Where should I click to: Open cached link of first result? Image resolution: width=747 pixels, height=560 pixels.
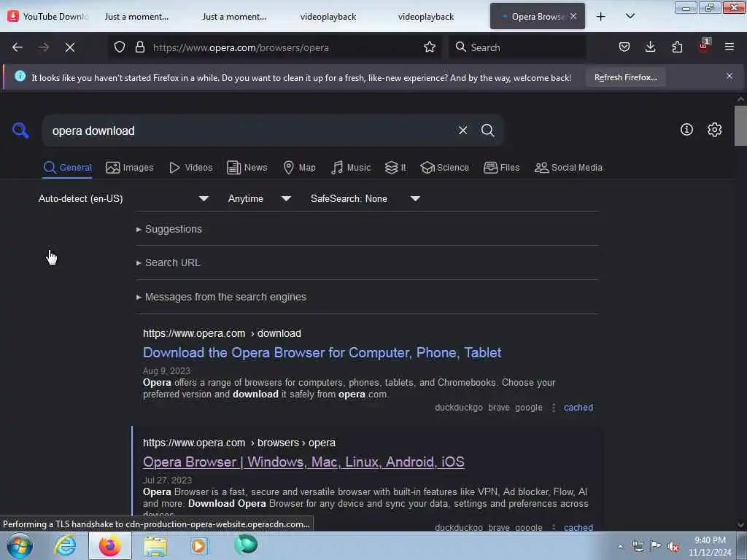coord(578,408)
